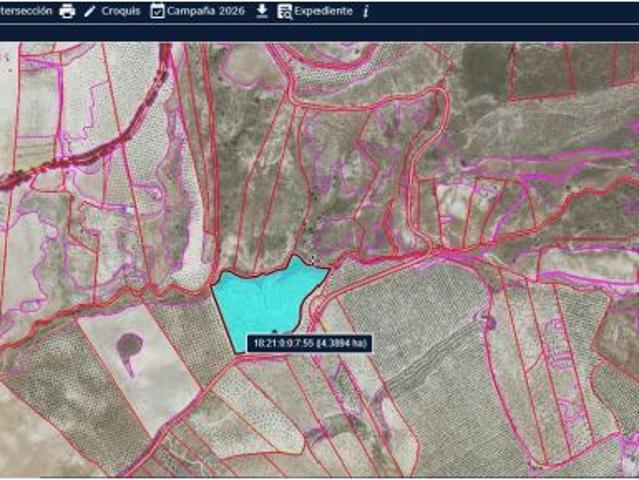Click the black point marker inside cyan parcel

tap(275, 331)
